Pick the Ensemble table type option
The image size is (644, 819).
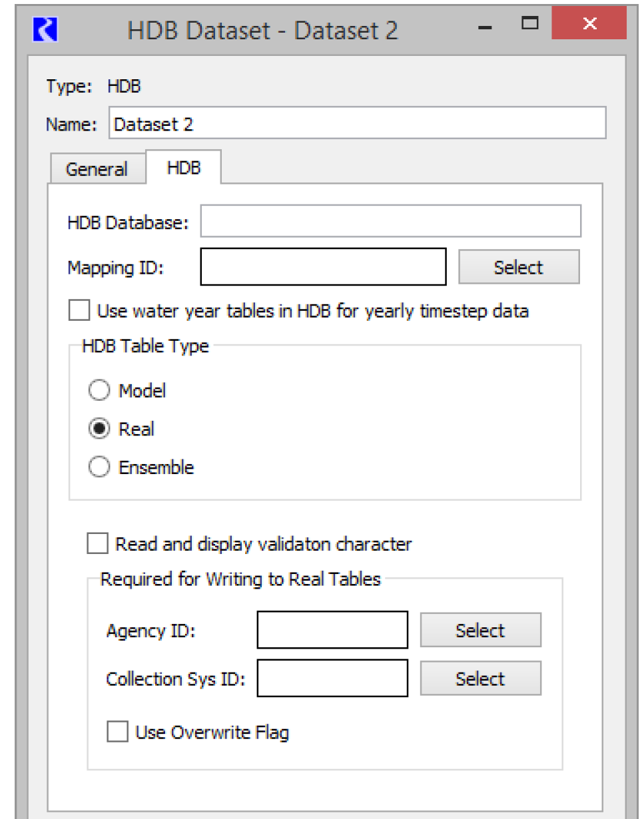(99, 468)
